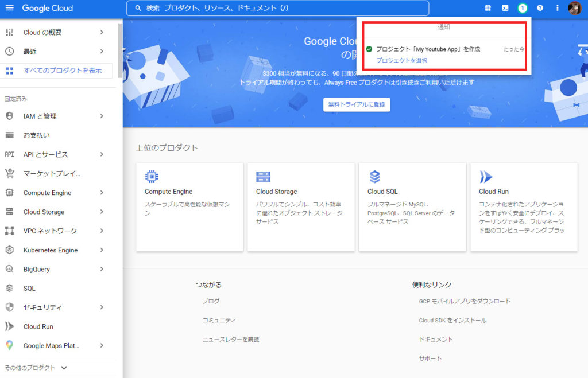
Task: Click the お支払い billing card icon
Action: pyautogui.click(x=9, y=135)
